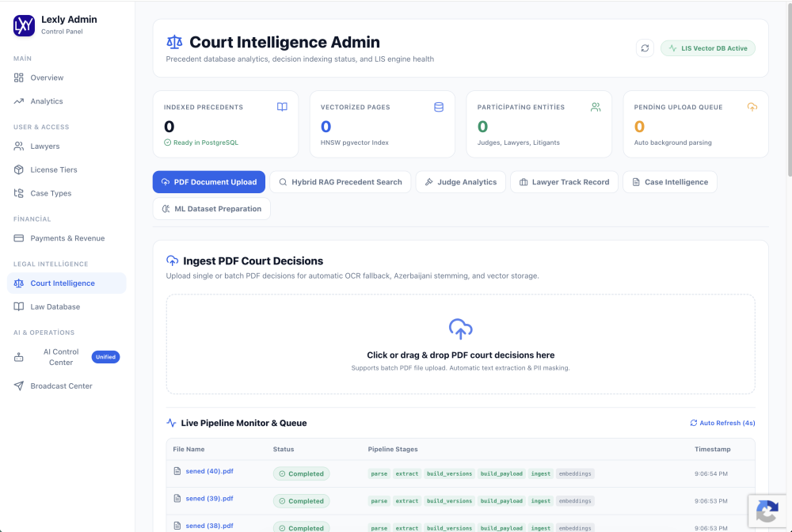
Task: Click the Completed status for sened (40).pdf
Action: 302,474
